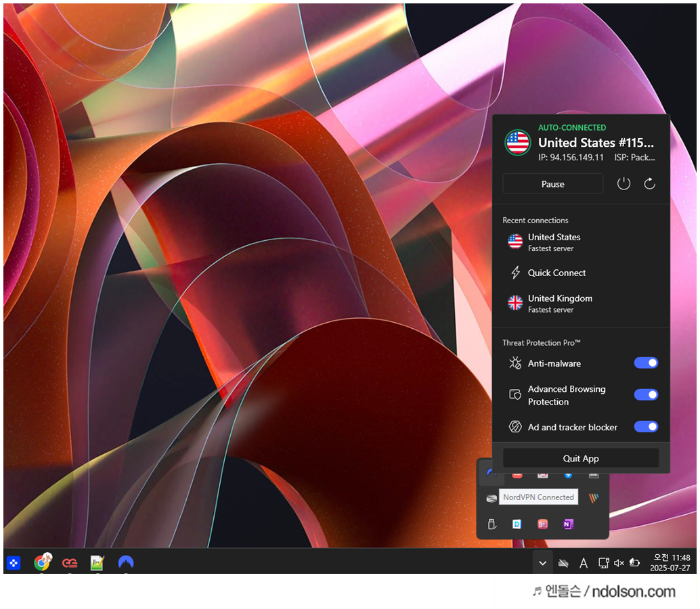Connect to United States fastest server
The image size is (700, 609).
coord(580,242)
